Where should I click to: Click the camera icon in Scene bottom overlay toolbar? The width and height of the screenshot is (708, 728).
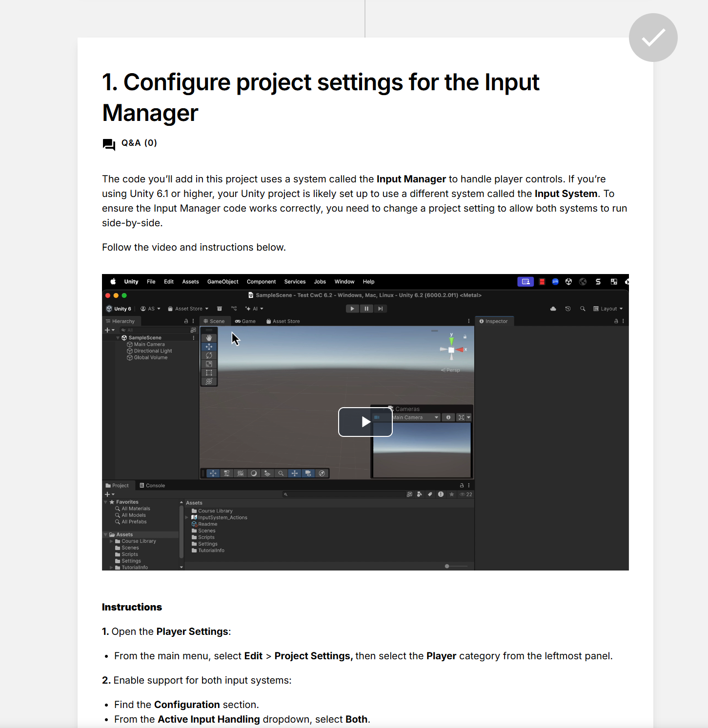tap(308, 473)
